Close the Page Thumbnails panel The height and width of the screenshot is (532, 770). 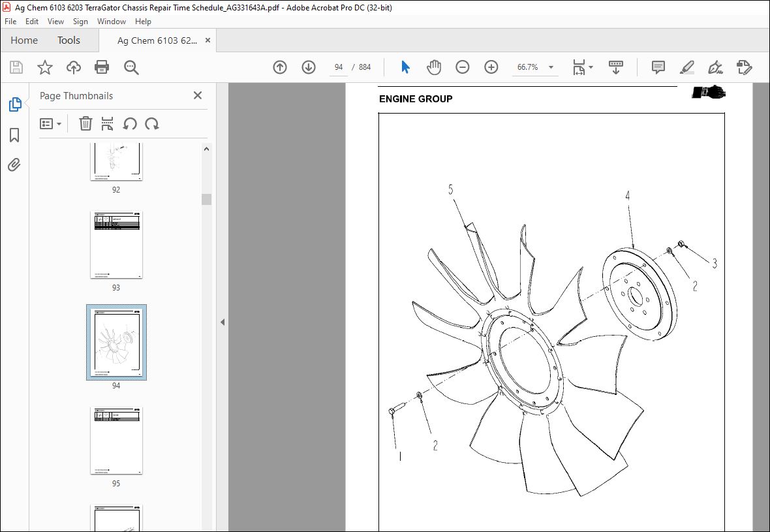(x=198, y=95)
